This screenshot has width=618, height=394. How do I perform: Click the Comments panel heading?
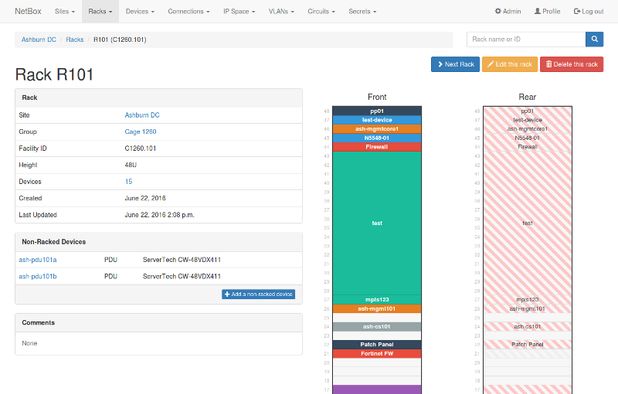(x=38, y=322)
